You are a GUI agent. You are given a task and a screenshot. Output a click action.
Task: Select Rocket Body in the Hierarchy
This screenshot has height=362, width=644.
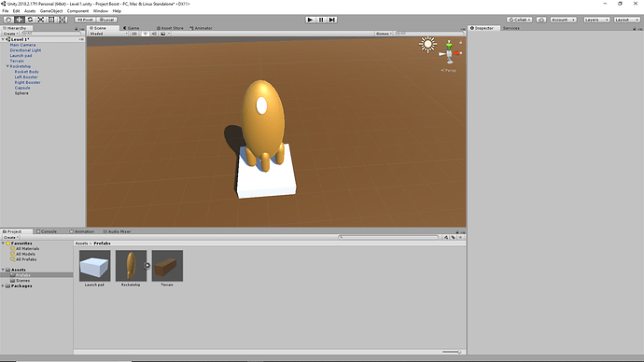point(27,72)
